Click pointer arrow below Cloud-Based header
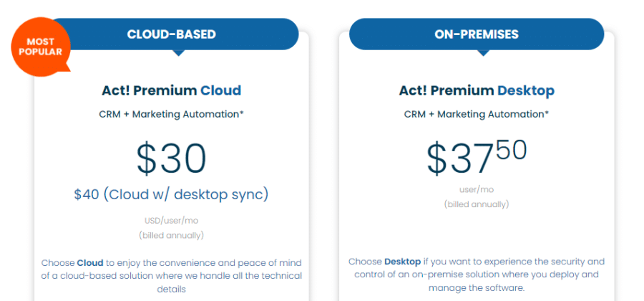 click(178, 52)
